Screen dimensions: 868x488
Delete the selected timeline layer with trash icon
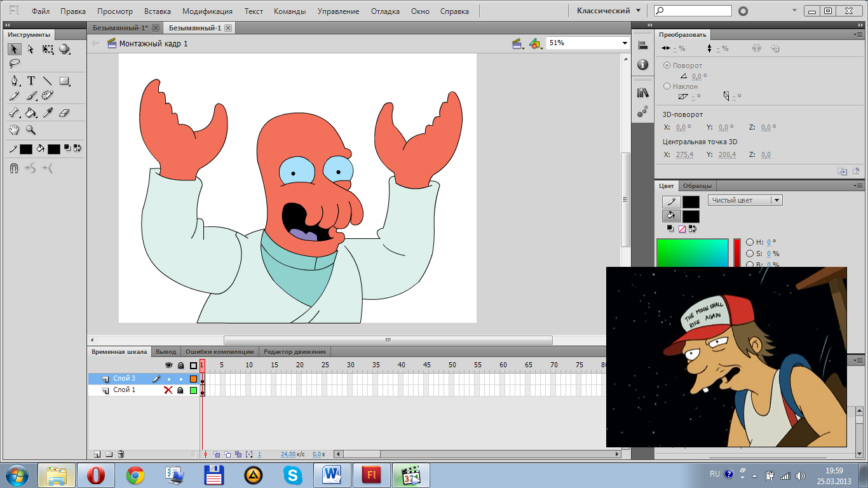[x=121, y=454]
